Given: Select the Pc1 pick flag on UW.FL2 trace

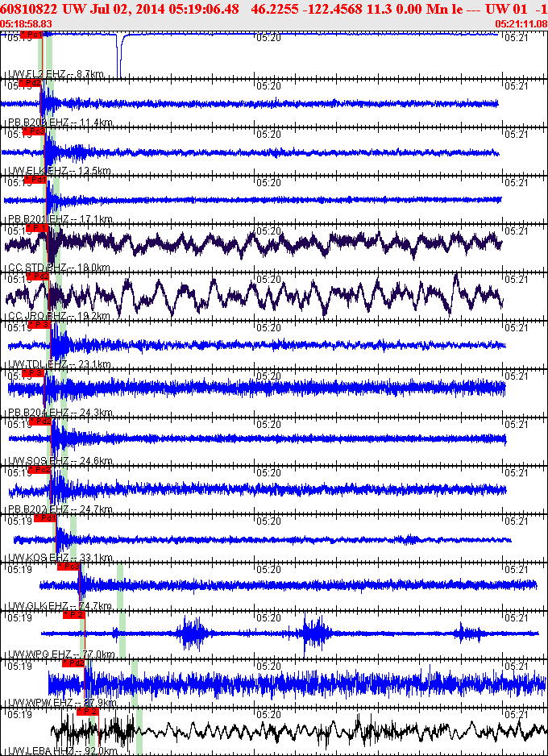Looking at the screenshot, I should [x=31, y=34].
